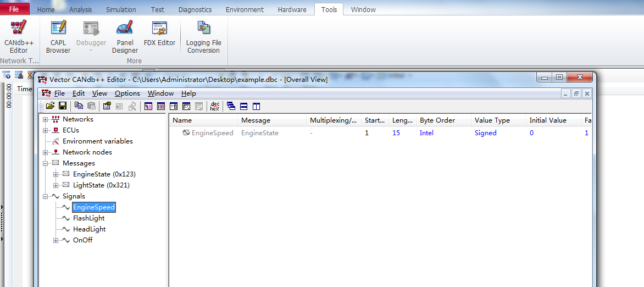The height and width of the screenshot is (287, 644).
Task: Click the Intel byte order cell
Action: 426,133
